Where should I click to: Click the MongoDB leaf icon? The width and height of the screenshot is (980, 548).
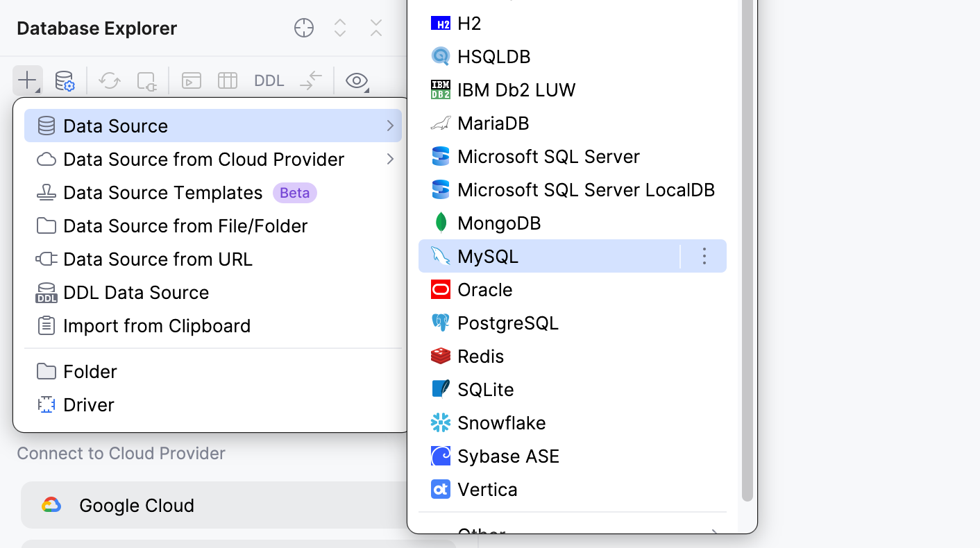click(x=441, y=223)
